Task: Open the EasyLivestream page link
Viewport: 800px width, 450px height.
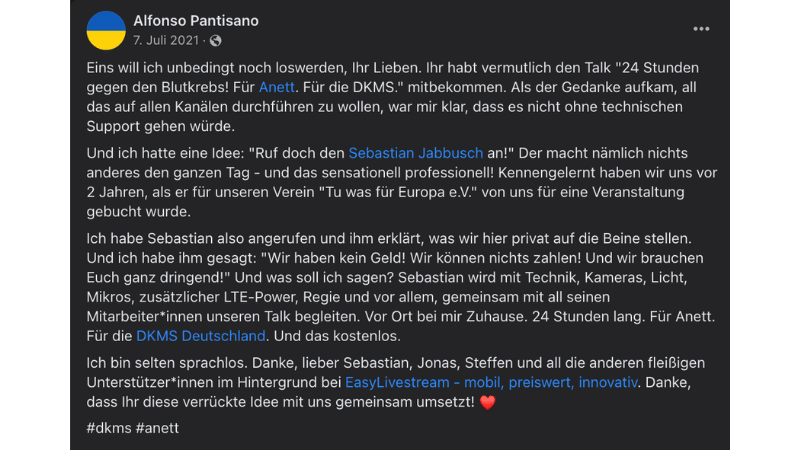Action: (491, 382)
